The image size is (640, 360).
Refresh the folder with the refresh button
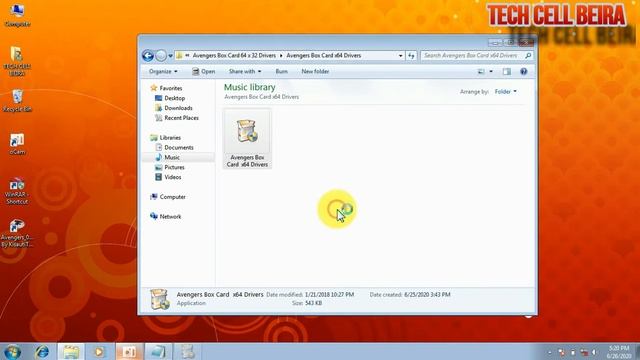[411, 56]
